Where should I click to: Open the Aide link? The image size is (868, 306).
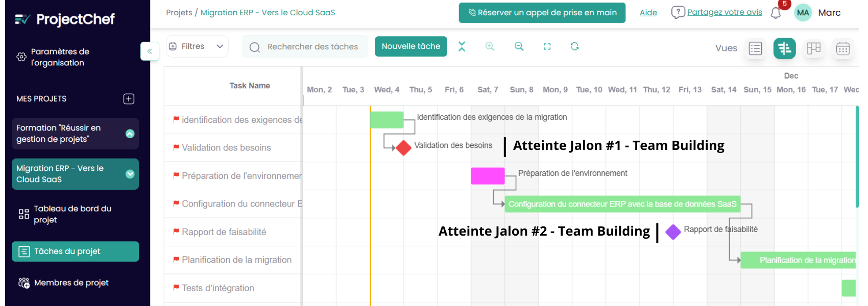click(x=648, y=13)
